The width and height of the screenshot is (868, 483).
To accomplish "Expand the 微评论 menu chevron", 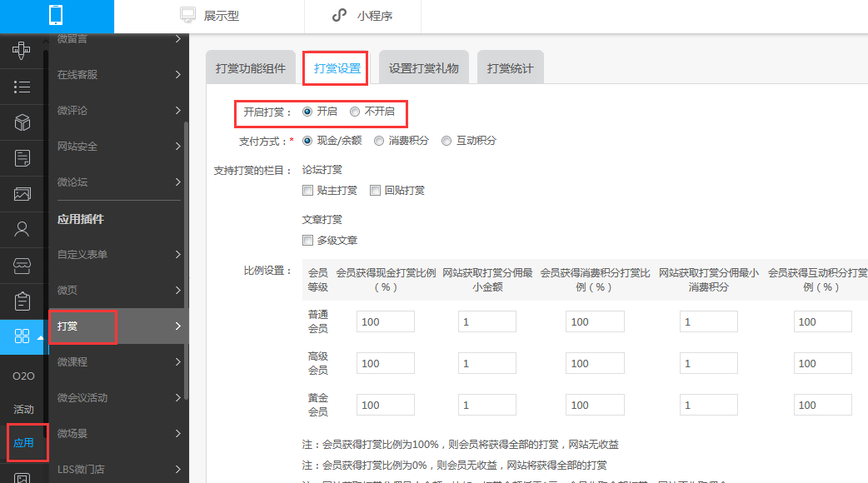I will (177, 110).
